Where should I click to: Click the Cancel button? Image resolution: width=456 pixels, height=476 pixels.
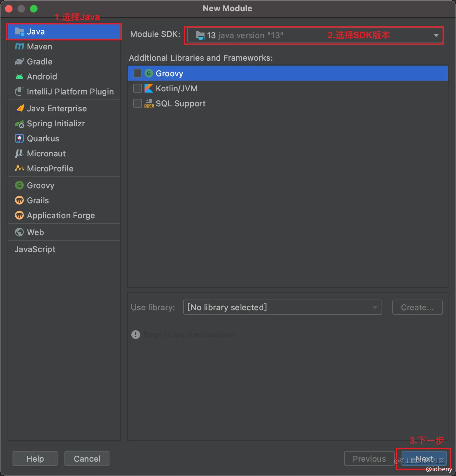[87, 458]
